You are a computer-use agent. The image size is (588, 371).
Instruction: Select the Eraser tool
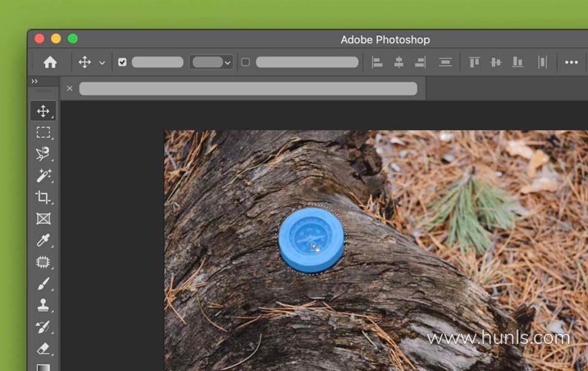(43, 348)
